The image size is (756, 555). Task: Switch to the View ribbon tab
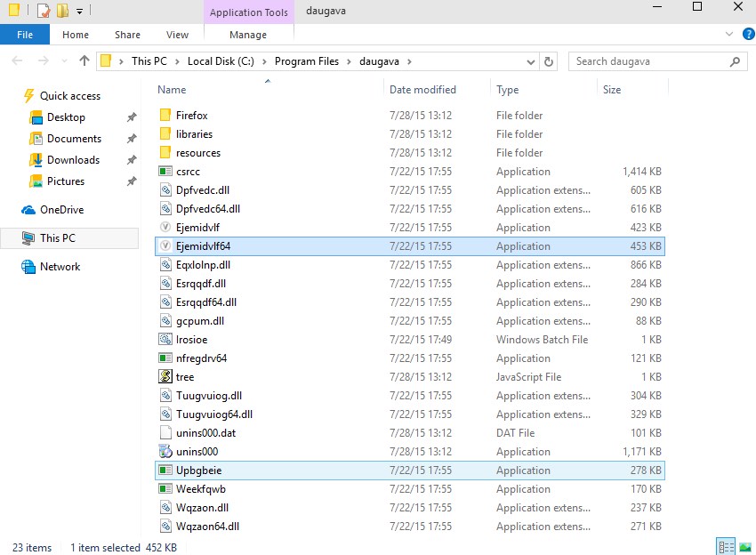click(x=177, y=35)
